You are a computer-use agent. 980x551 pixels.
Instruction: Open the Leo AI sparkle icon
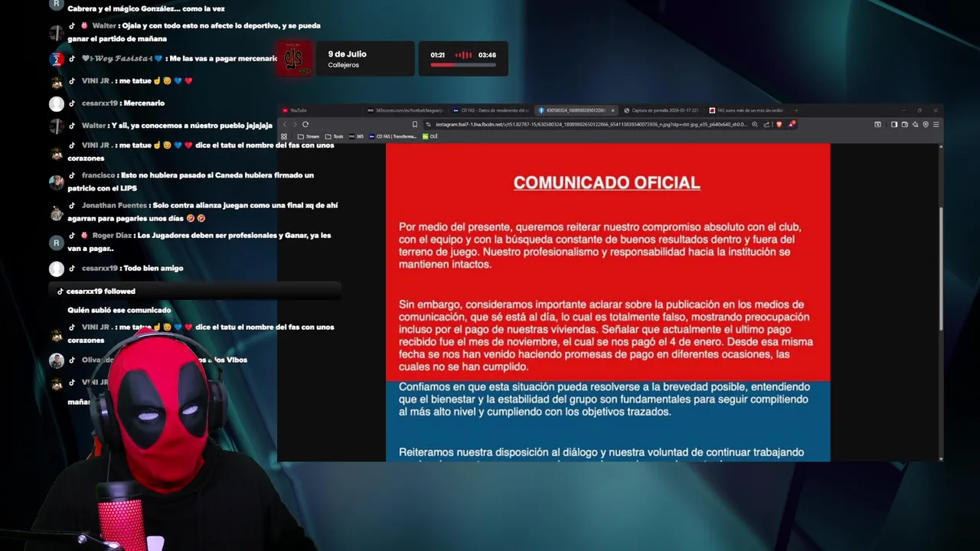915,124
